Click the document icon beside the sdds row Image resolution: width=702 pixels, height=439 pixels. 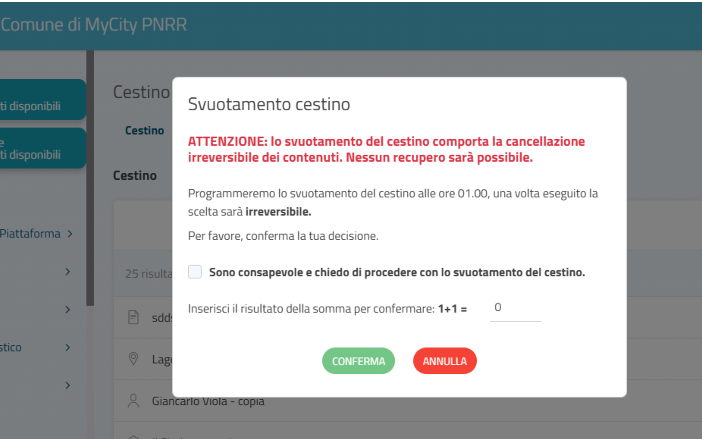[133, 318]
